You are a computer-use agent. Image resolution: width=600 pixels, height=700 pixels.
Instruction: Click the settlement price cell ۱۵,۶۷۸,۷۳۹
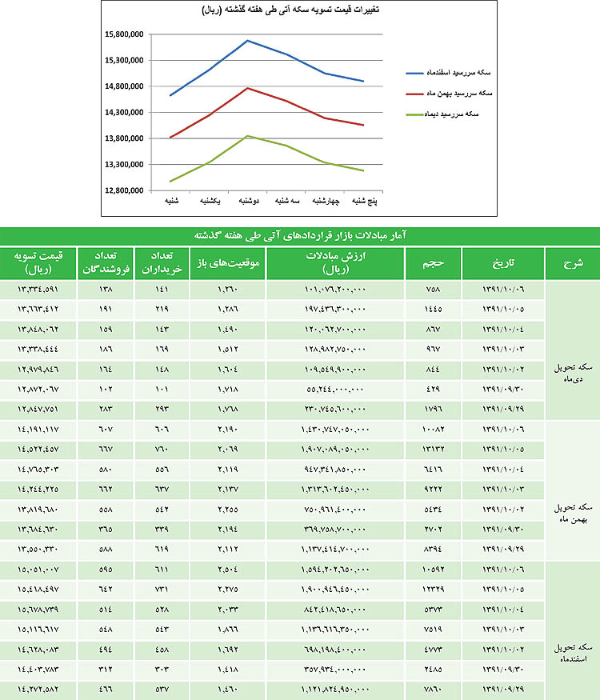(38, 610)
